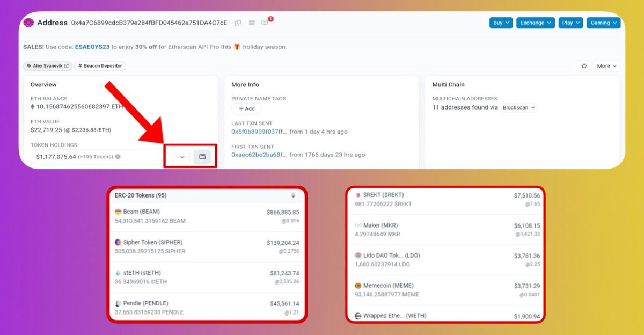The height and width of the screenshot is (335, 644).
Task: Add a private name tag
Action: pyautogui.click(x=247, y=108)
